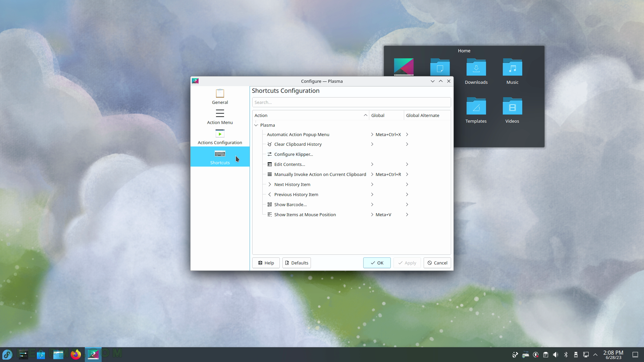Click the Next History Item arrow icon
Viewport: 644px width, 362px height.
(x=270, y=184)
